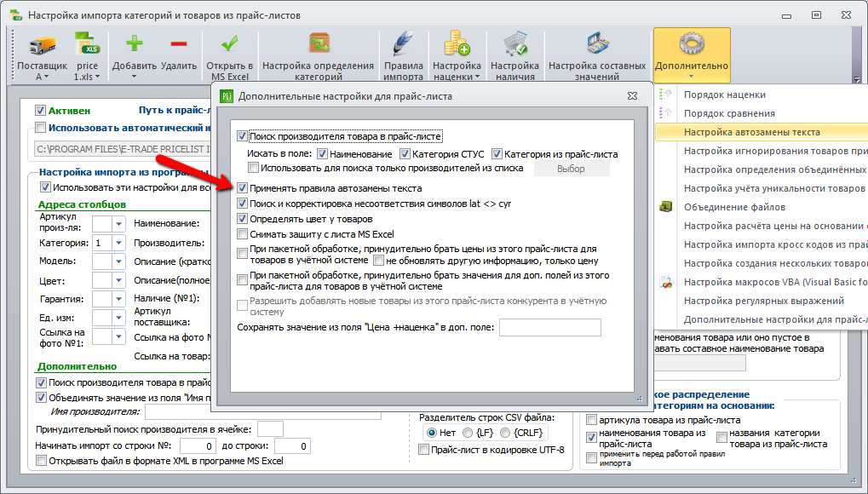The width and height of the screenshot is (868, 494).
Task: Toggle наименования товара из прайс-листа checkbox
Action: (x=591, y=438)
